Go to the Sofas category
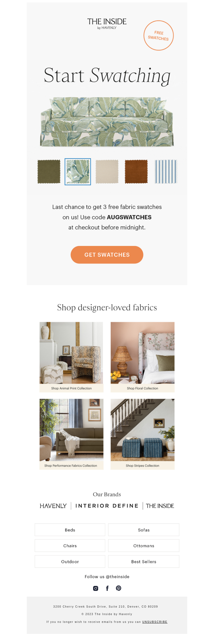This screenshot has width=214, height=644. click(x=144, y=530)
